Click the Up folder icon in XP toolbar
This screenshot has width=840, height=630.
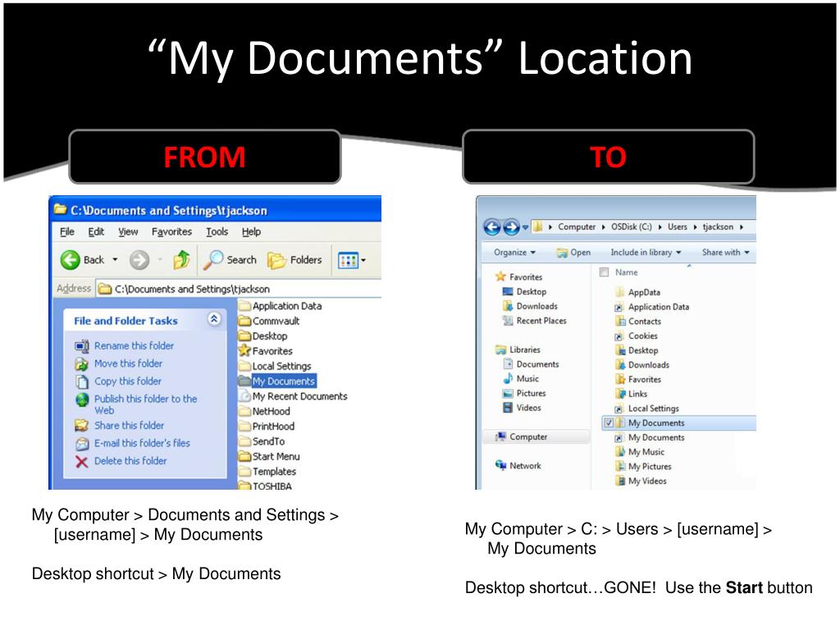pos(181,260)
